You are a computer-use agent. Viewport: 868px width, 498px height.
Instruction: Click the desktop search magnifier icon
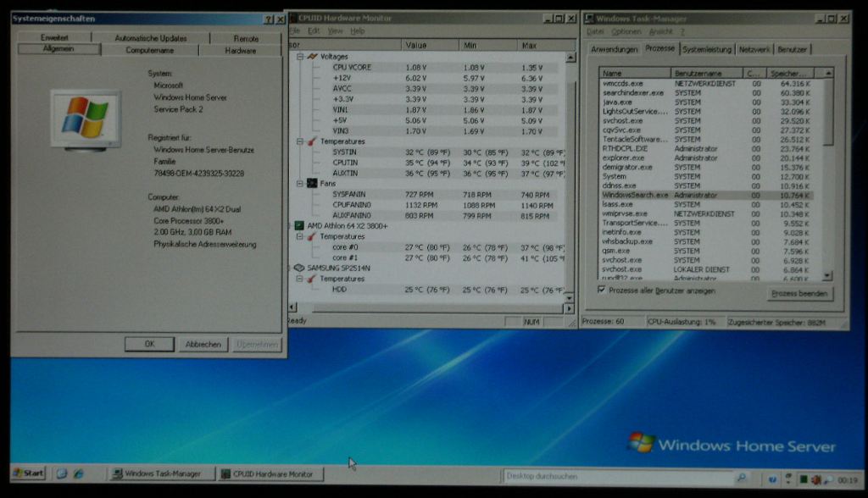click(x=742, y=477)
